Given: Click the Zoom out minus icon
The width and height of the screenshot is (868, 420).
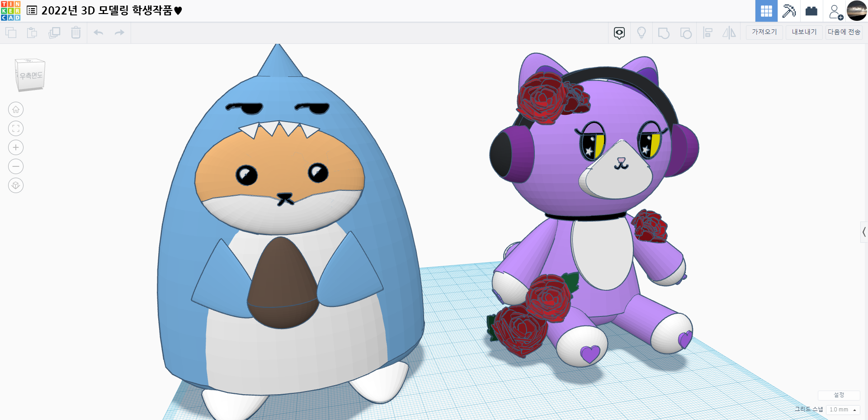Looking at the screenshot, I should point(16,166).
